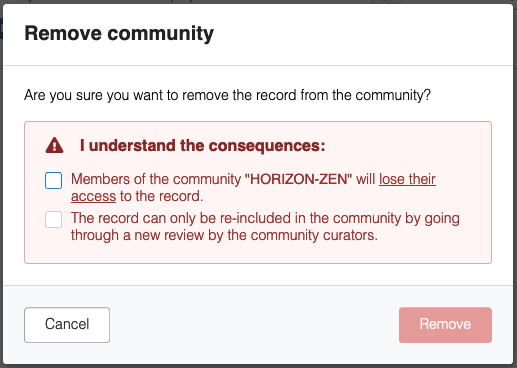This screenshot has height=368, width=517.
Task: Click the underlined word "access"
Action: coord(93,196)
